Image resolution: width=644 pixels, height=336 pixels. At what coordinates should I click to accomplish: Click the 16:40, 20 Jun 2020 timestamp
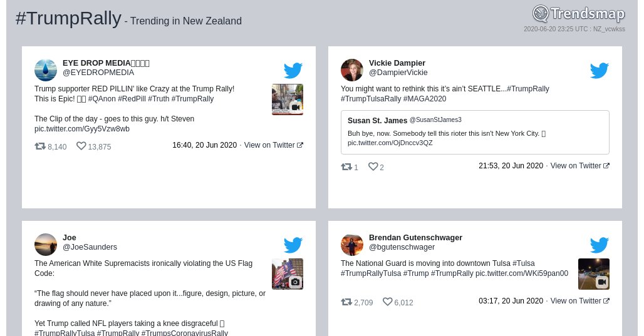[x=204, y=145]
